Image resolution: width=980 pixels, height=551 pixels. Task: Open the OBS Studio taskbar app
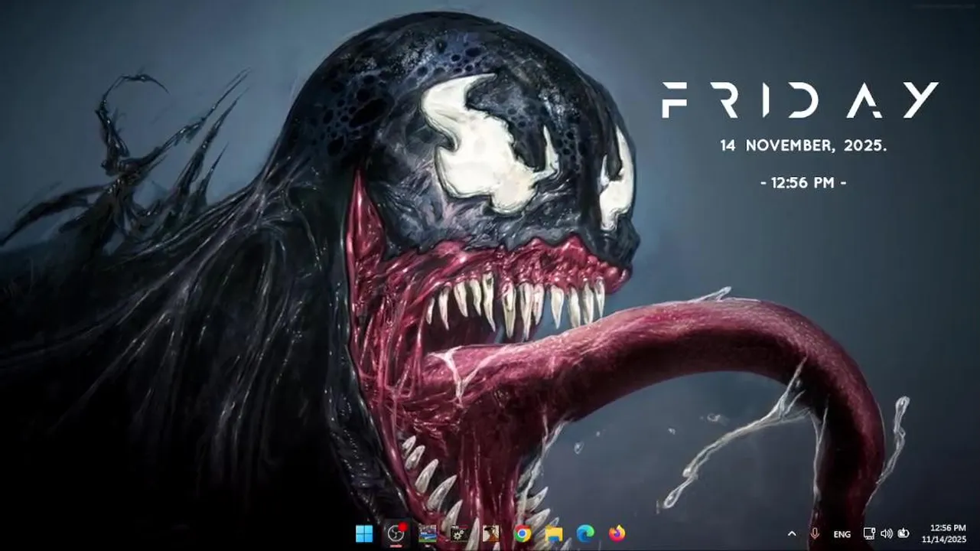396,533
